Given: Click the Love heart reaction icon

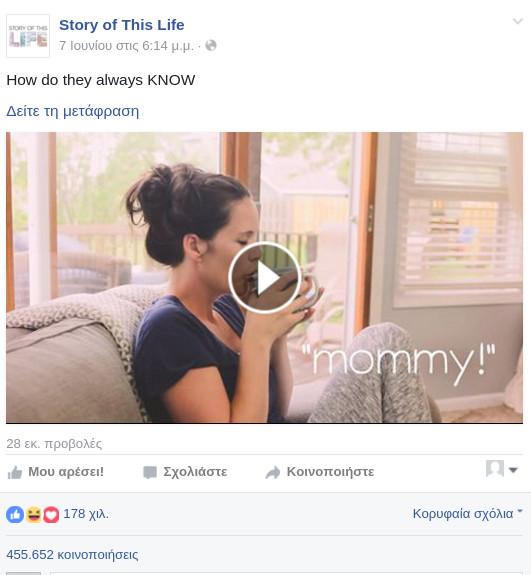Looking at the screenshot, I should pyautogui.click(x=51, y=514).
